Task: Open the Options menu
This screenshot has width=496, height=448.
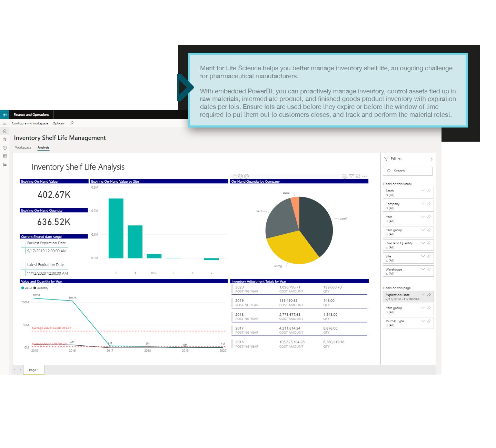Action: pyautogui.click(x=59, y=123)
